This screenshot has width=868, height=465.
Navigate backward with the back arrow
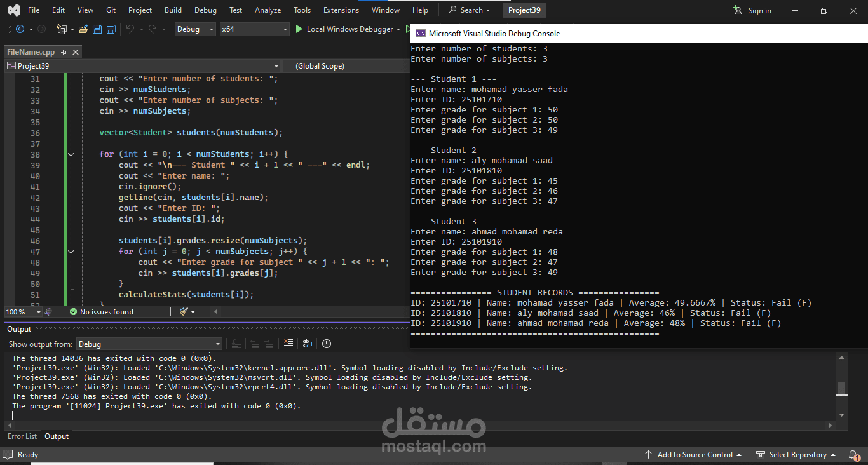point(20,29)
